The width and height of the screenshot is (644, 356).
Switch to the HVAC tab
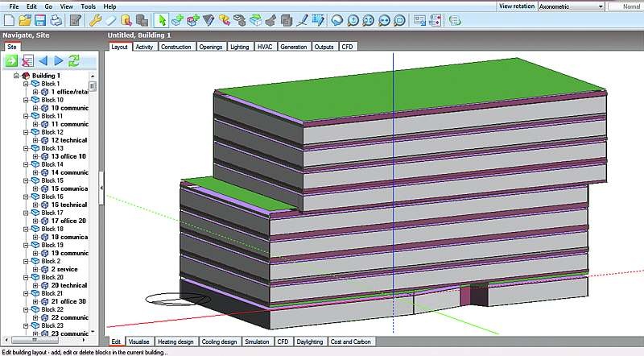coord(265,47)
